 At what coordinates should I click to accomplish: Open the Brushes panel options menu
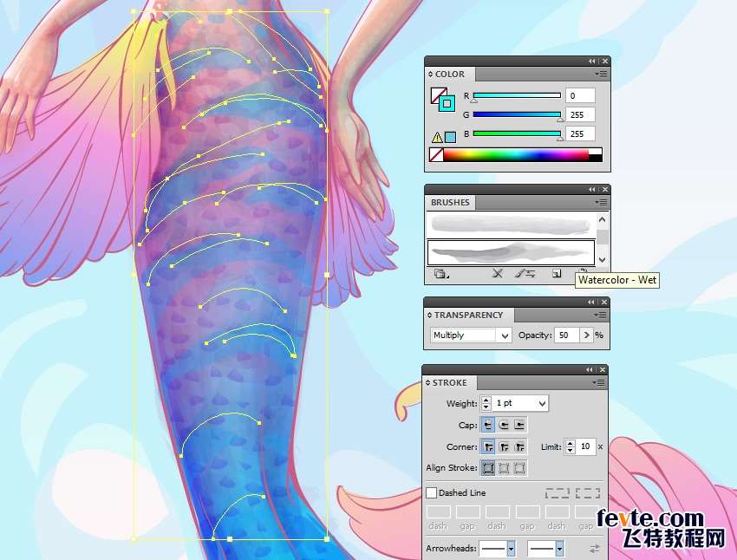pos(601,202)
